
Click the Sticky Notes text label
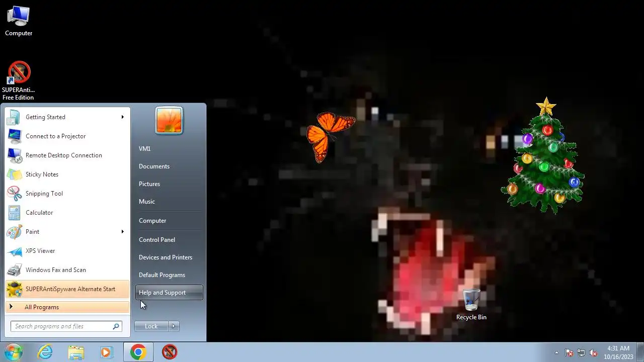[x=42, y=174]
